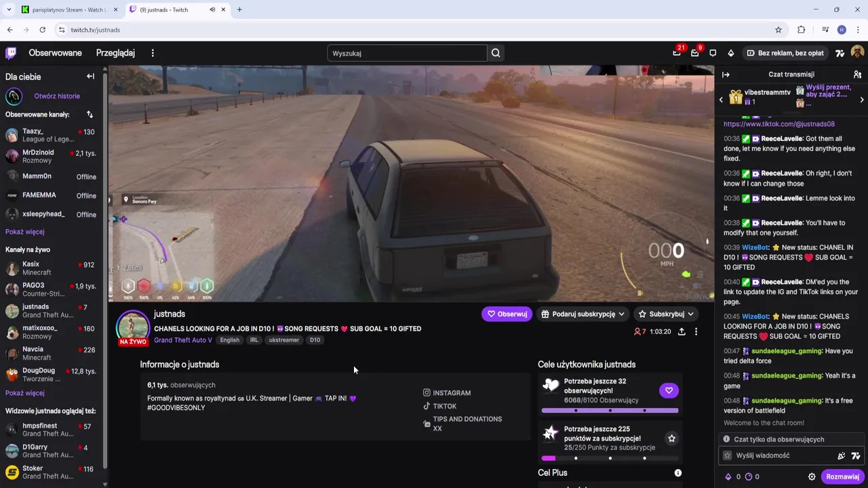Open browser tab search dropdown arrow

coord(9,9)
